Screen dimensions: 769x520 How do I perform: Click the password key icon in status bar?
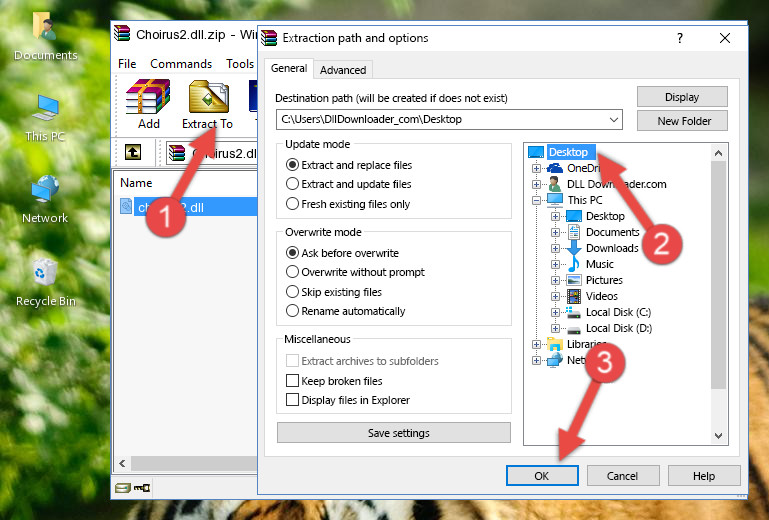point(142,488)
